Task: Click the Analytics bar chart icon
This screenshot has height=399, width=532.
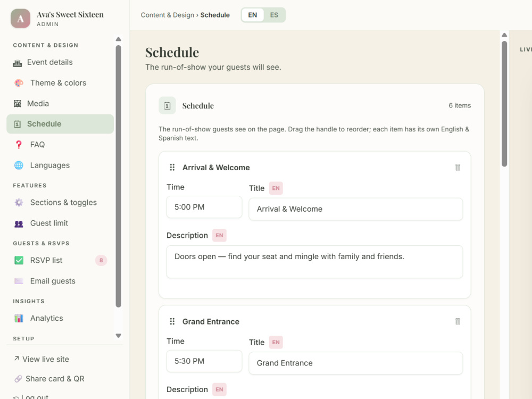Action: pos(19,318)
